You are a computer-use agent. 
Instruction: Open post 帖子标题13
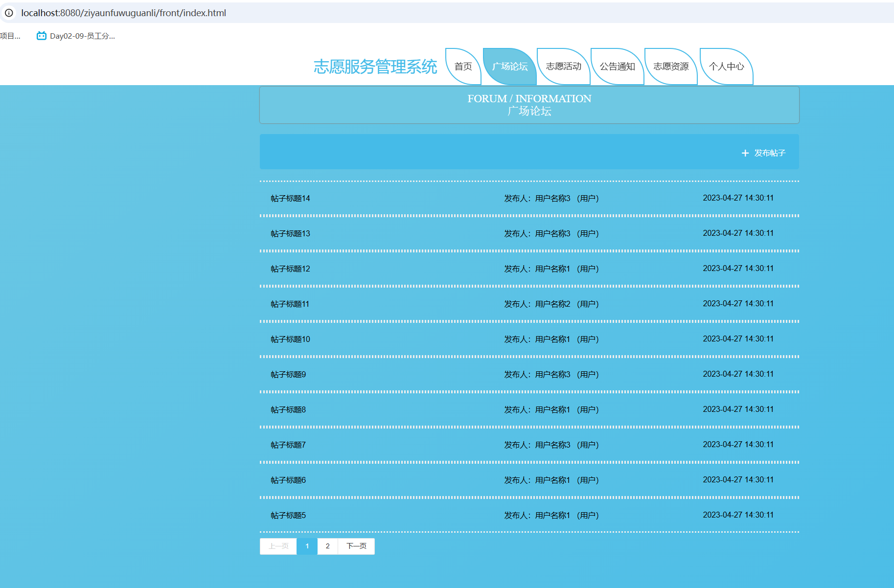[291, 234]
